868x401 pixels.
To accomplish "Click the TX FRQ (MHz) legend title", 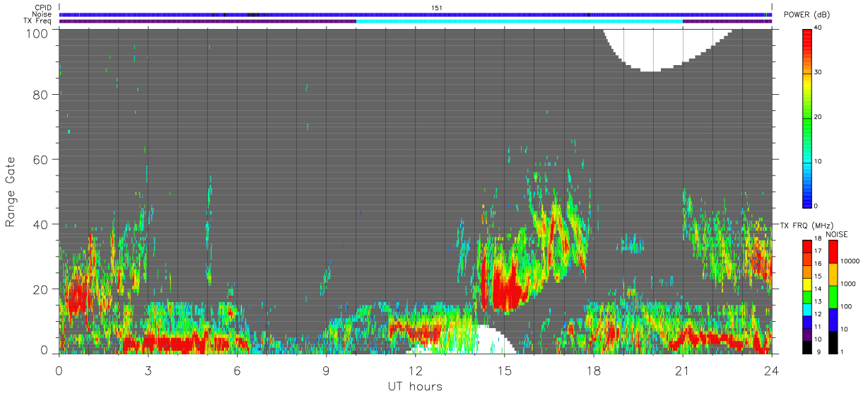I will [806, 225].
